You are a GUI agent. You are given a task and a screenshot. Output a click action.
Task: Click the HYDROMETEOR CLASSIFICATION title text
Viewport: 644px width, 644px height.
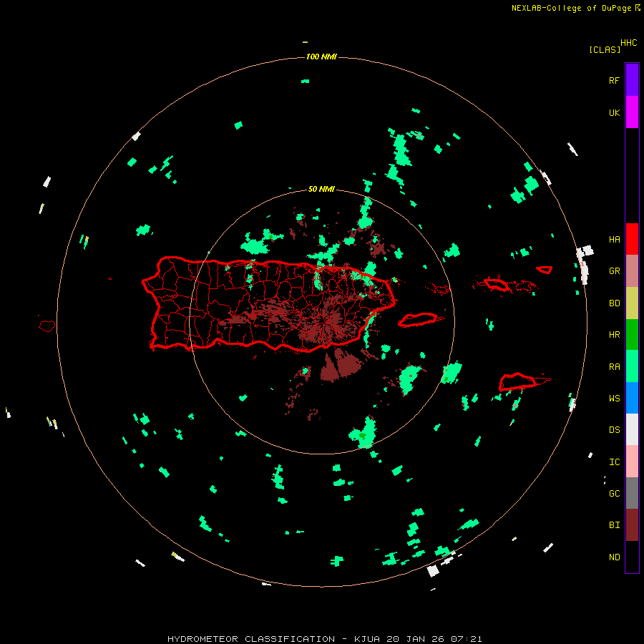pos(251,639)
